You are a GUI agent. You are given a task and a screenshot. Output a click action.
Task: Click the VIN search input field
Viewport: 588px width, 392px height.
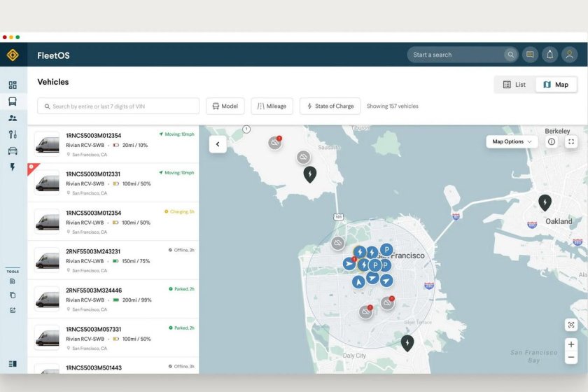(x=118, y=106)
